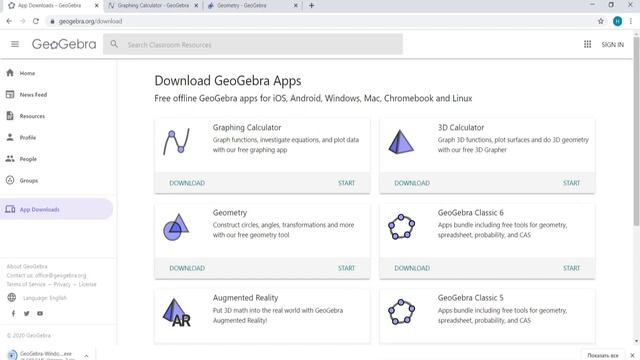Click the App Downloads sidebar icon

pyautogui.click(x=10, y=209)
